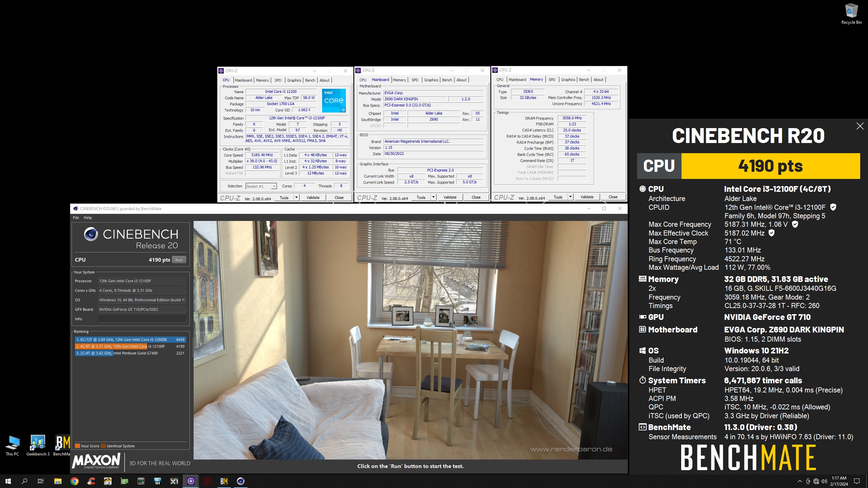Viewport: 868px width, 488px height.
Task: Open the yellow caliper app in taskbar
Action: click(x=108, y=481)
